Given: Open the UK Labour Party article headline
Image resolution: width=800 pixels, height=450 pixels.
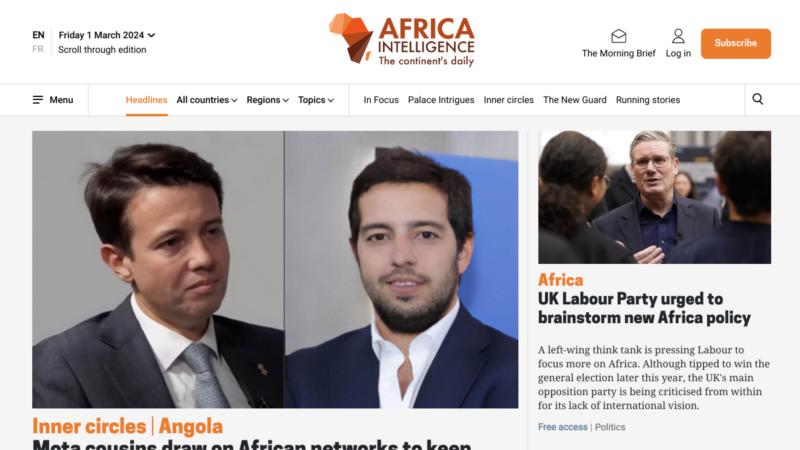Looking at the screenshot, I should [644, 308].
